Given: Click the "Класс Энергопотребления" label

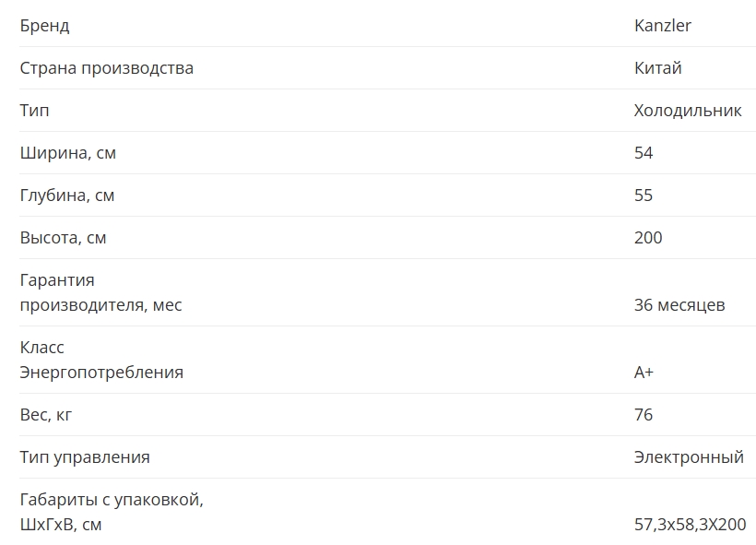Looking at the screenshot, I should pyautogui.click(x=101, y=360).
